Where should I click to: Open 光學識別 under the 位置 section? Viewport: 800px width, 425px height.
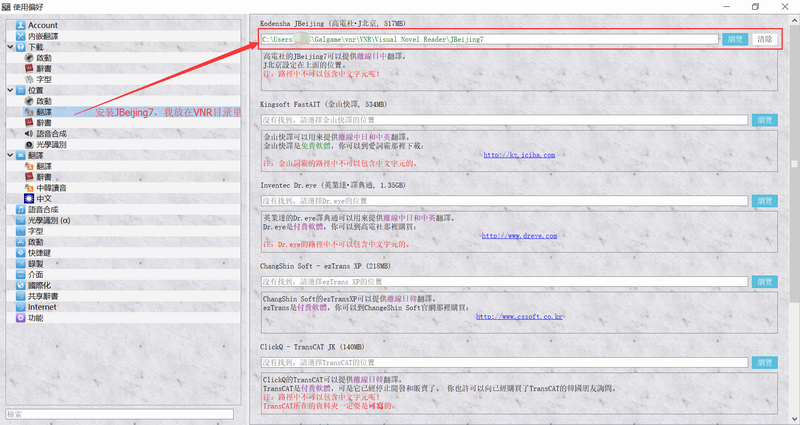click(29, 144)
